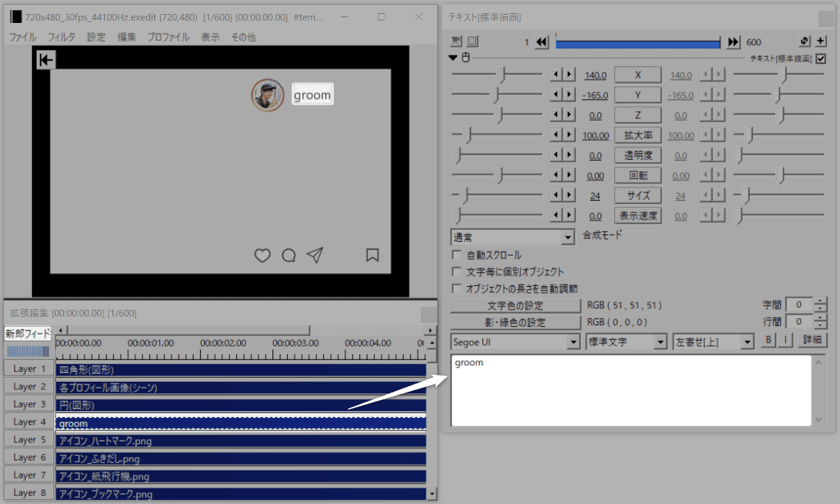This screenshot has height=504, width=840.
Task: Toggle italic text with the I button
Action: [x=785, y=340]
